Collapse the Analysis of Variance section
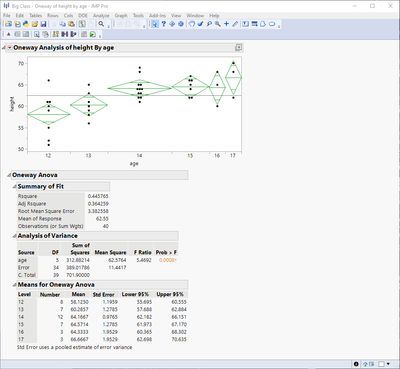 coord(14,236)
